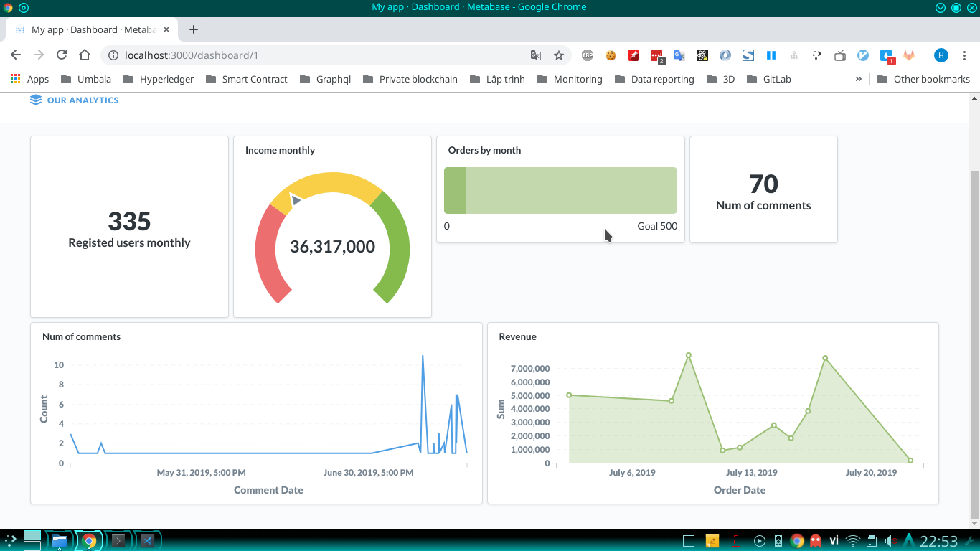Click the Revenue data point peak near July 9
Viewport: 980px width, 551px height.
[x=688, y=355]
